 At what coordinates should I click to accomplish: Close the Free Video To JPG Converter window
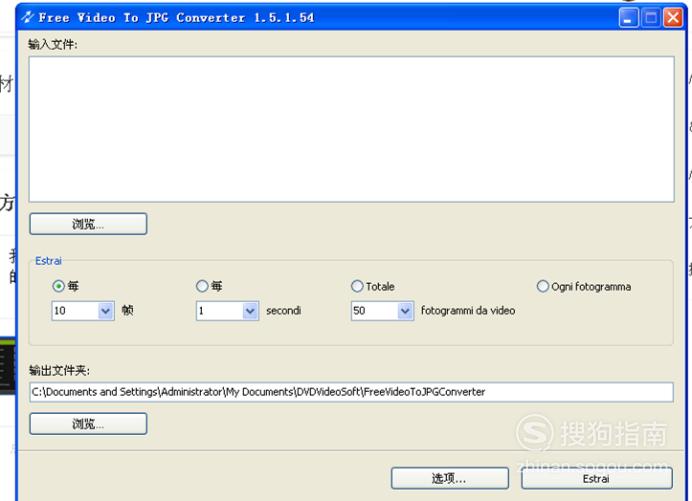click(673, 18)
